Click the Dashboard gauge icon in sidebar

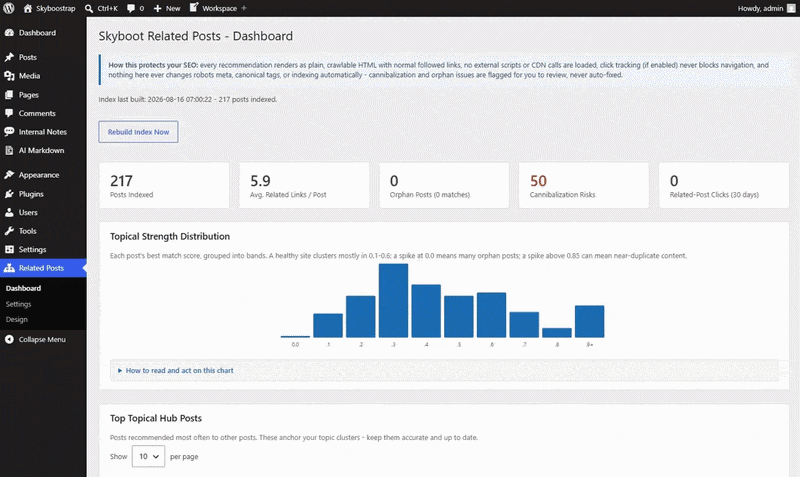(9, 33)
